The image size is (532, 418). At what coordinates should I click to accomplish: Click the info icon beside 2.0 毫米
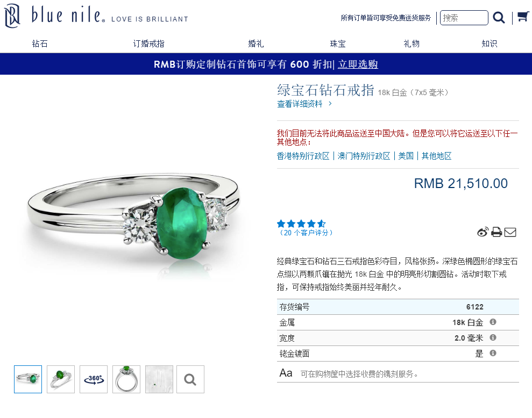point(493,337)
